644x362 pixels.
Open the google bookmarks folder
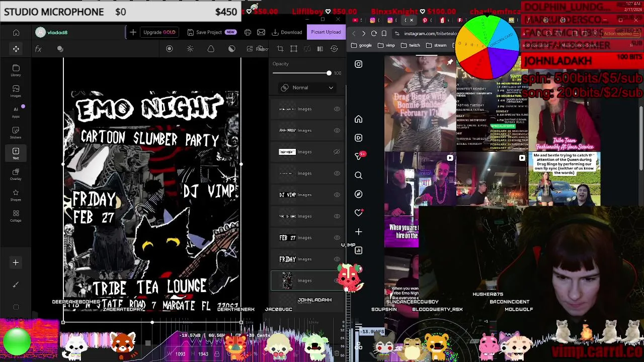[x=361, y=45]
